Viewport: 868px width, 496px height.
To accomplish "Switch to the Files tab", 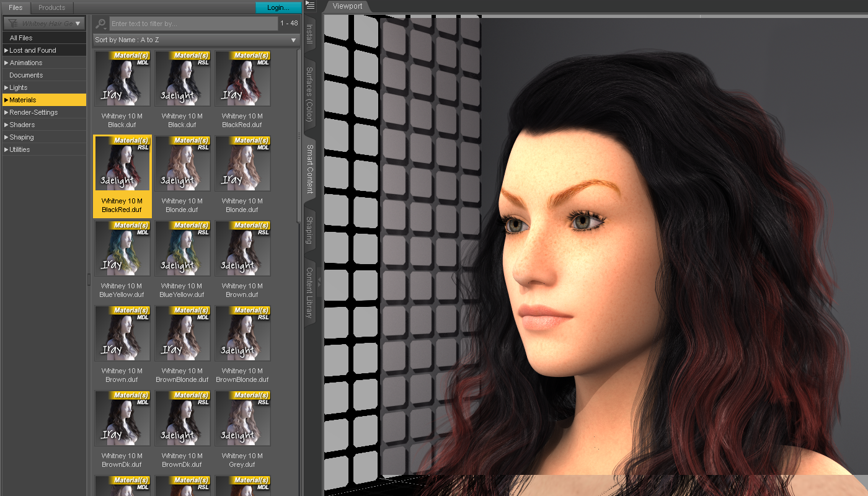I will (x=15, y=7).
